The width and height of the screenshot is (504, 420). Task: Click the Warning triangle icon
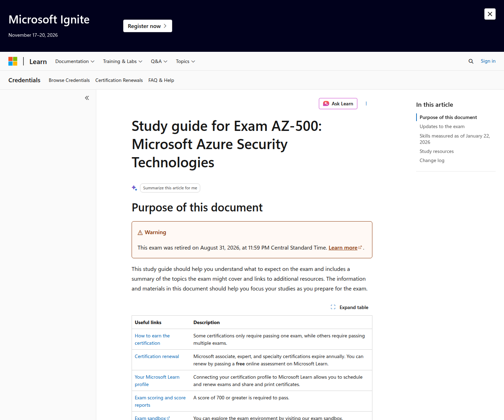pos(140,233)
